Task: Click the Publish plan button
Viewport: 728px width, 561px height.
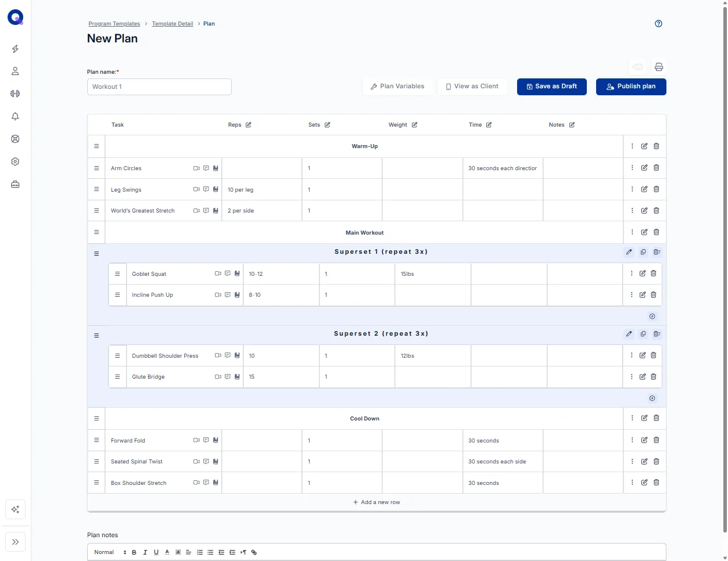Action: tap(631, 87)
